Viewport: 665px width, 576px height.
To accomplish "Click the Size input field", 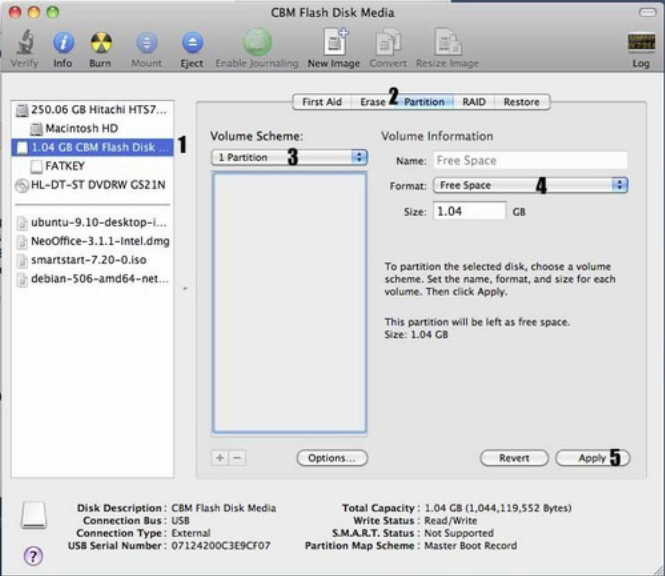I will 469,211.
